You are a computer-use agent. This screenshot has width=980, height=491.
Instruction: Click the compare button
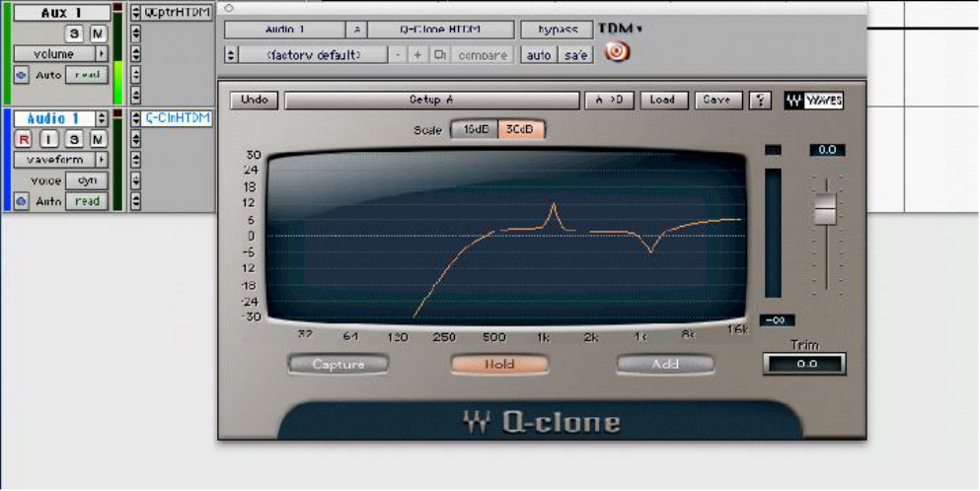click(483, 55)
